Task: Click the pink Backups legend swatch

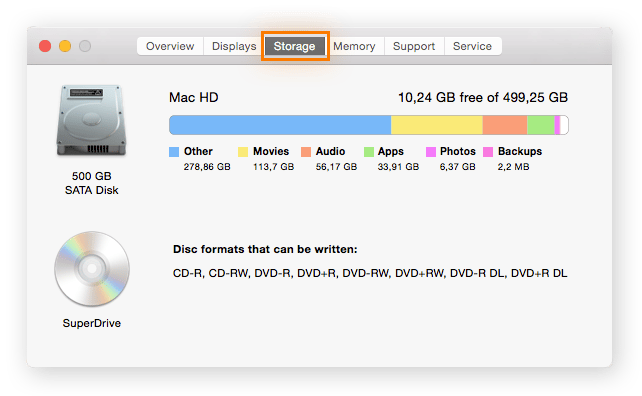Action: (488, 152)
